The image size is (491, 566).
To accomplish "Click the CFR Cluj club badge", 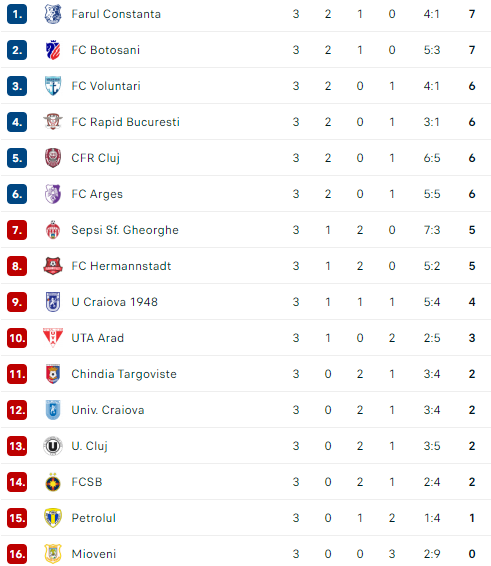I will (x=53, y=158).
